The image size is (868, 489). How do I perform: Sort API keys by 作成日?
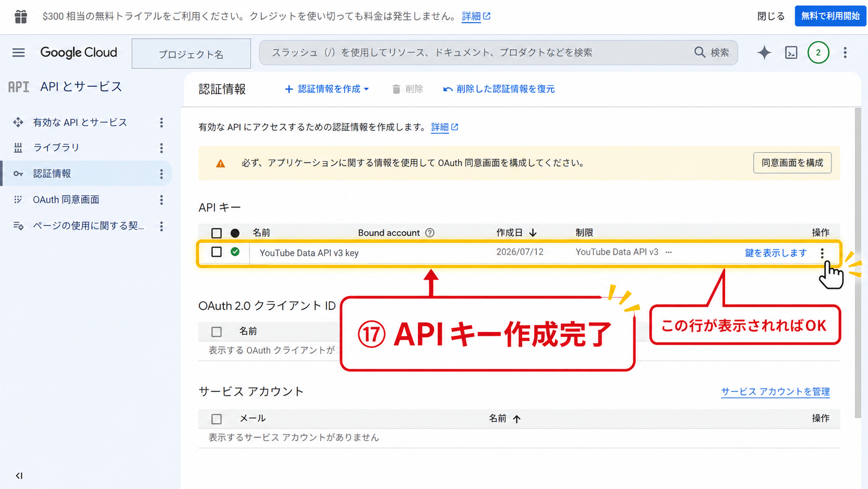coord(516,233)
